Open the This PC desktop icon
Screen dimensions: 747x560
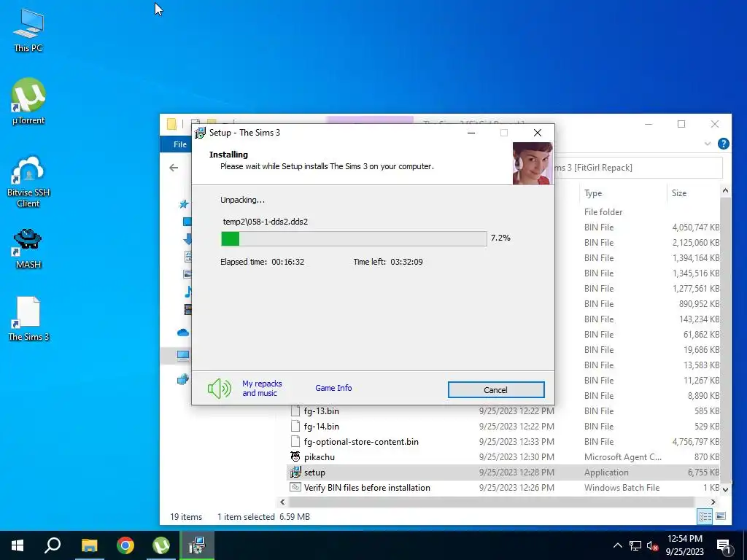coord(28,30)
